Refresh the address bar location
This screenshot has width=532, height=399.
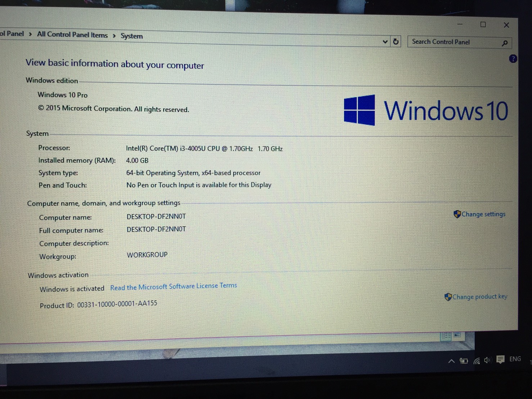(x=396, y=42)
